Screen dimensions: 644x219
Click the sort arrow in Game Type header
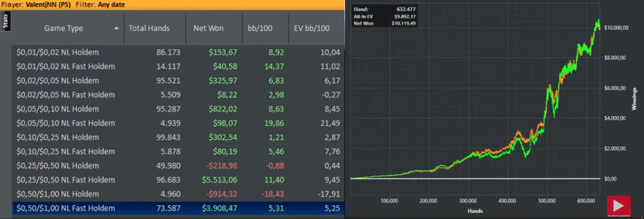(x=117, y=28)
